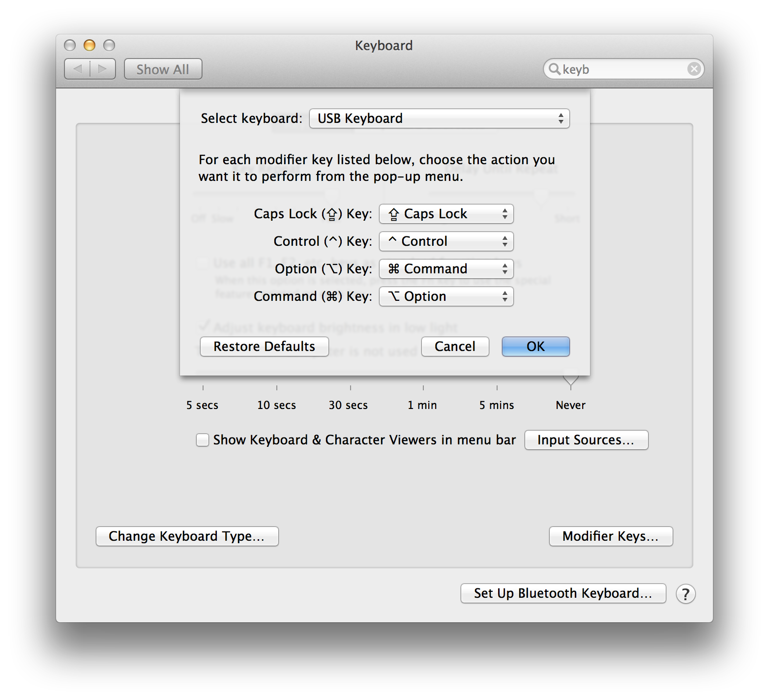
Task: Click Restore Defaults button
Action: click(x=264, y=347)
